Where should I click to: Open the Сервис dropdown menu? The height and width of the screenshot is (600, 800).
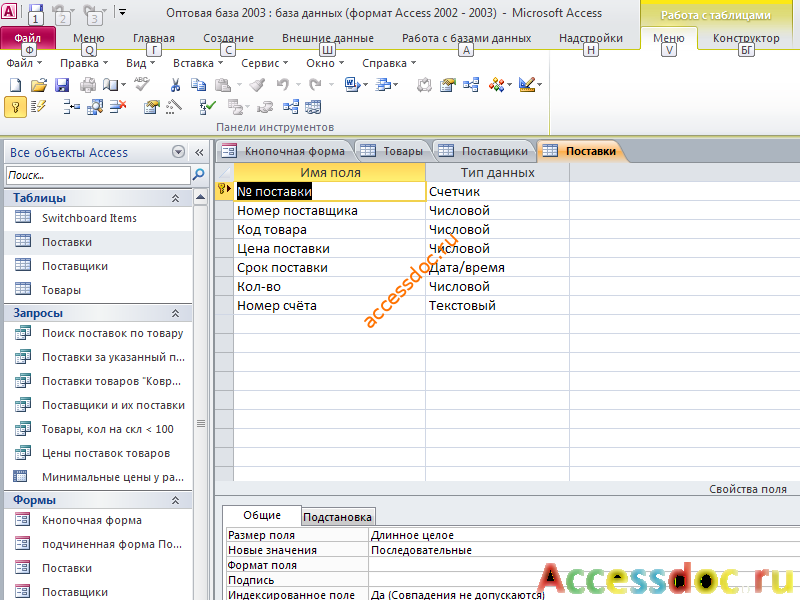(x=264, y=63)
